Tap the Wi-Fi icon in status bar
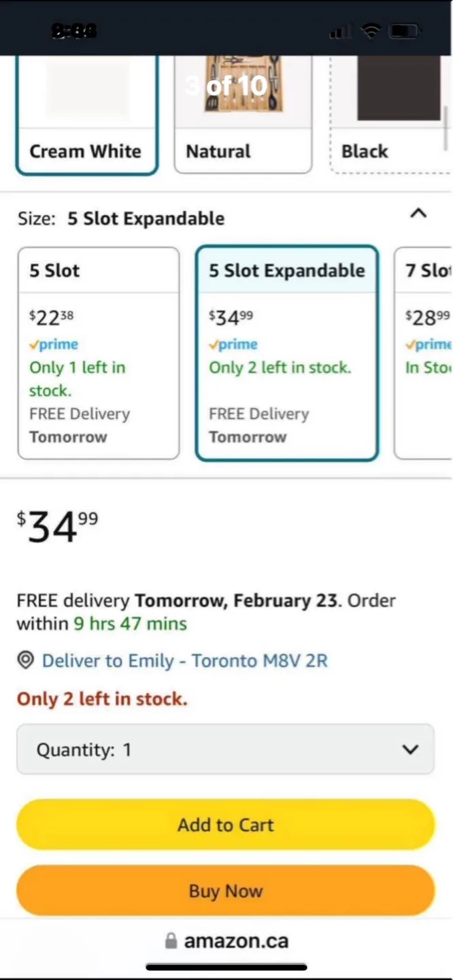 click(370, 30)
